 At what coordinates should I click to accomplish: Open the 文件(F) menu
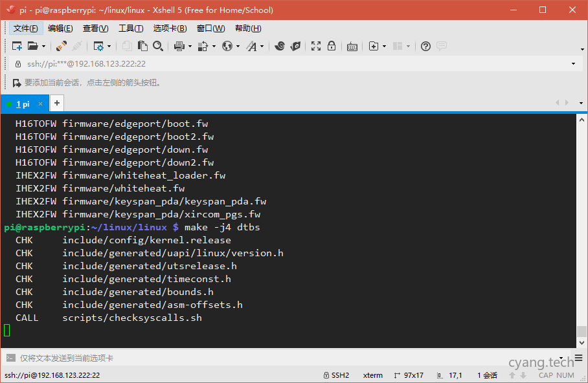(x=26, y=28)
